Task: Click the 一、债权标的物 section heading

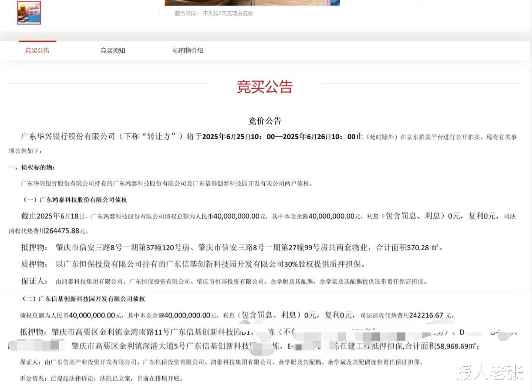Action: point(32,167)
